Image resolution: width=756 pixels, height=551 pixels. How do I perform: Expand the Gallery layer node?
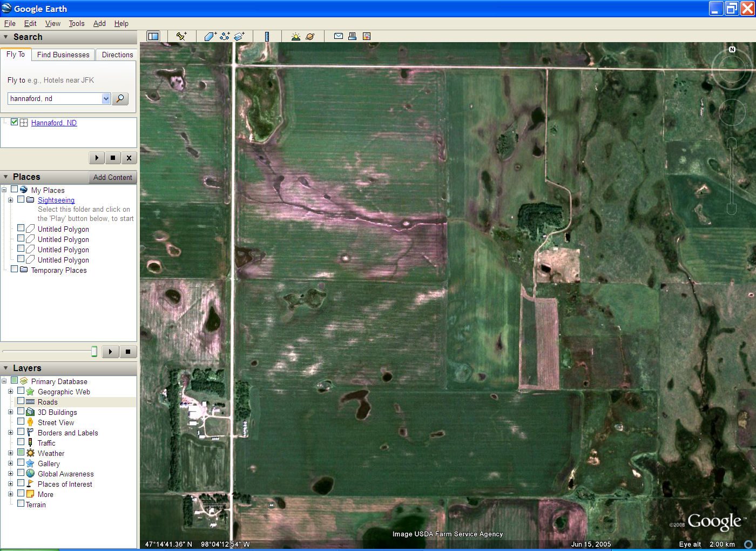tap(10, 463)
